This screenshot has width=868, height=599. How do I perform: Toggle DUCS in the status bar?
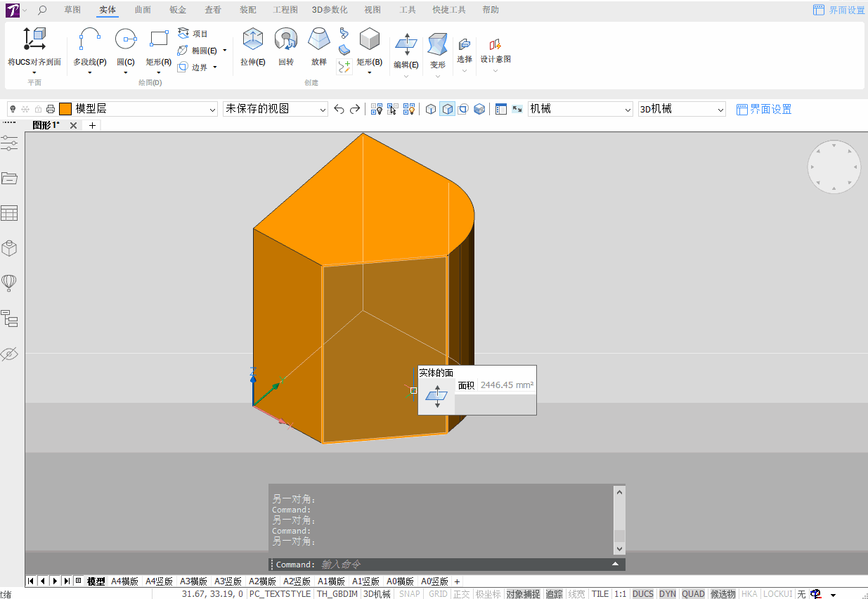tap(643, 594)
